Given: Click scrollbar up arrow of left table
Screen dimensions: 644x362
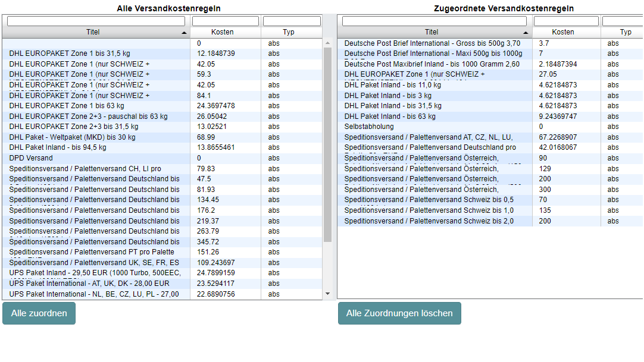Looking at the screenshot, I should click(x=327, y=43).
